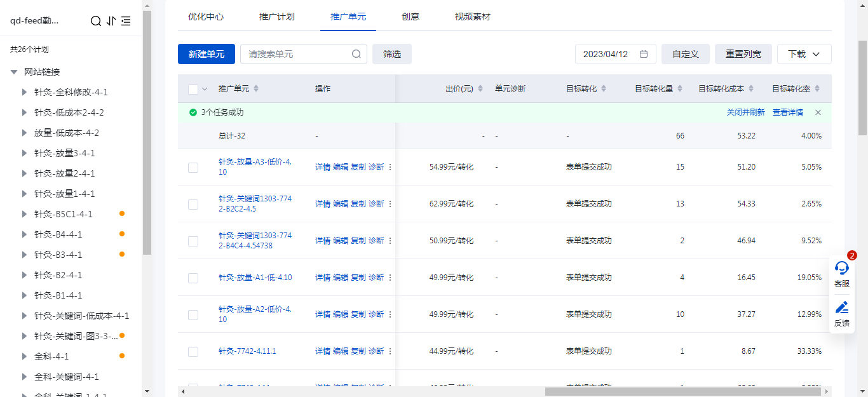The height and width of the screenshot is (397, 868).
Task: Select checkbox for 针灸-7742-4.11.1 row
Action: 193,351
